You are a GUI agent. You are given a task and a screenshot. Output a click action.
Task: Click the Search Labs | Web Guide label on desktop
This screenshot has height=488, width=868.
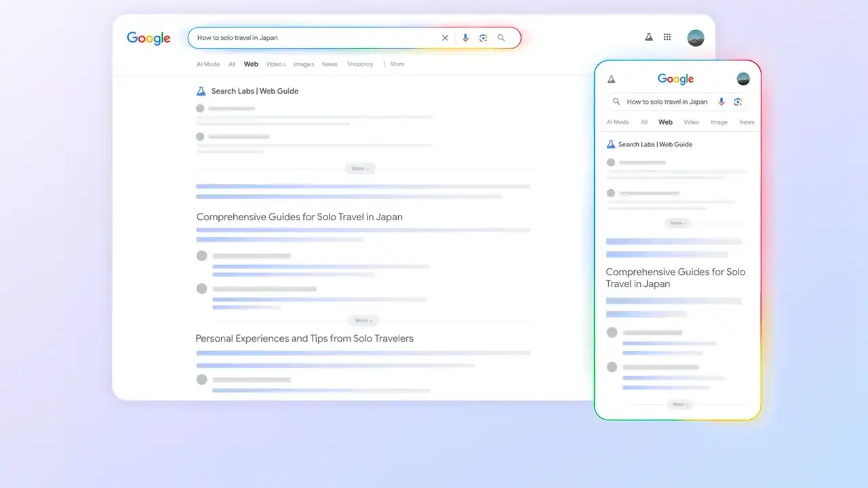click(255, 91)
